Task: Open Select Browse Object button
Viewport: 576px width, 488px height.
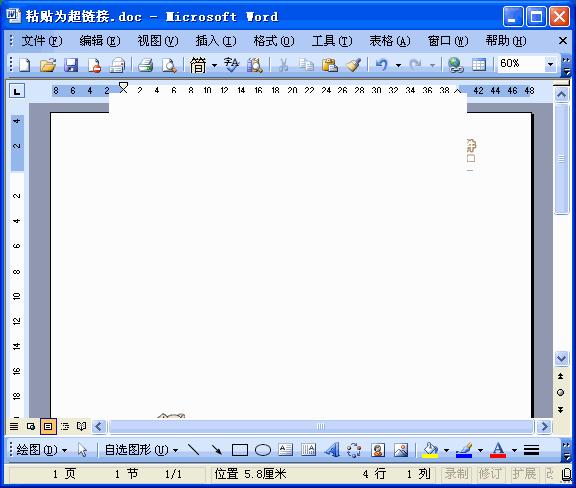Action: click(x=561, y=392)
